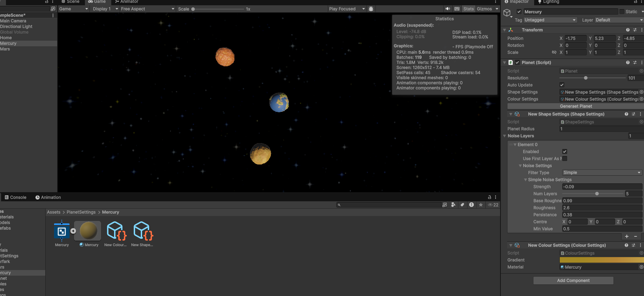Click the Add Component button
The width and height of the screenshot is (644, 296).
[573, 281]
